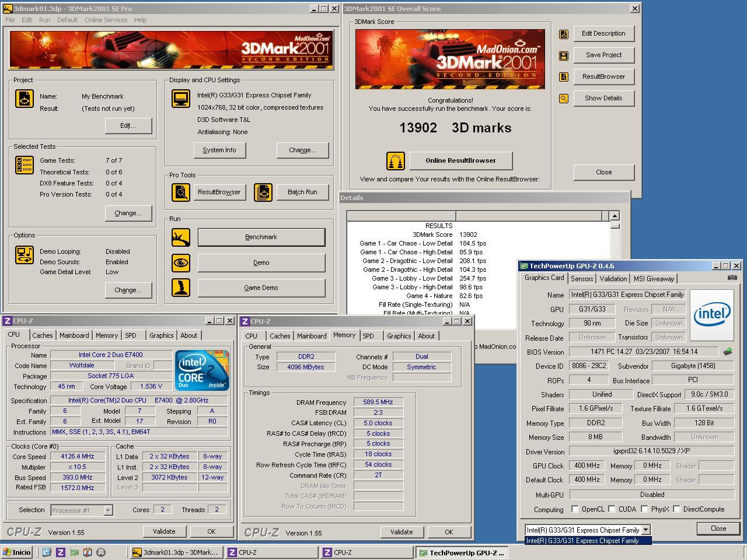Click the Display settings monitor icon
Image resolution: width=747 pixels, height=560 pixels.
(x=181, y=99)
